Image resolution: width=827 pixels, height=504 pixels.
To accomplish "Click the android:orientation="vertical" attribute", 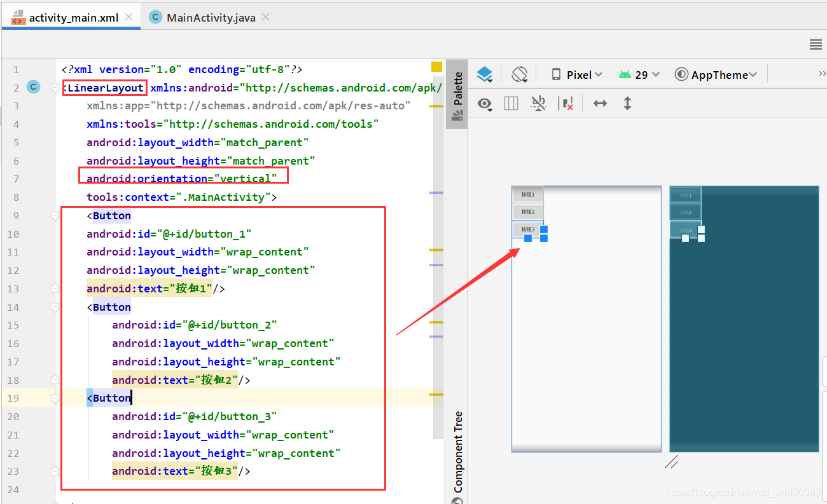I will click(182, 179).
